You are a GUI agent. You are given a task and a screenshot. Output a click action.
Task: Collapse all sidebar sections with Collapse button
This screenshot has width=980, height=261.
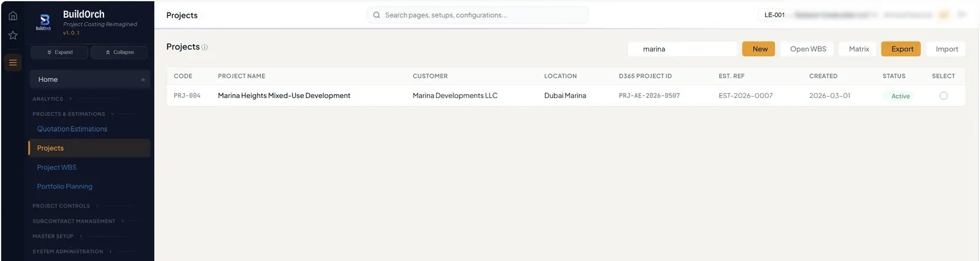tap(119, 52)
